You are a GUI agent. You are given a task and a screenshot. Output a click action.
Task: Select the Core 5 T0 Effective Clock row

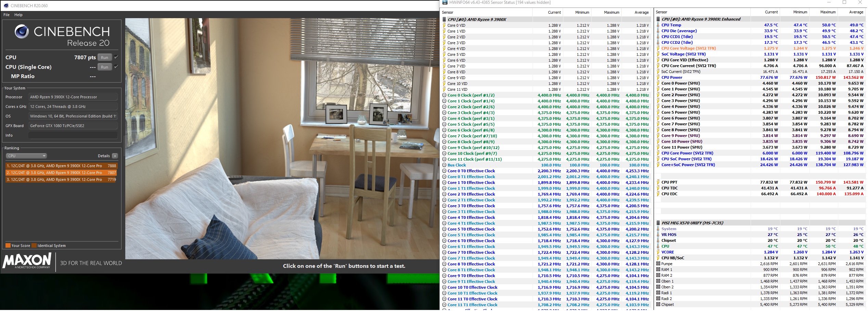pyautogui.click(x=547, y=229)
